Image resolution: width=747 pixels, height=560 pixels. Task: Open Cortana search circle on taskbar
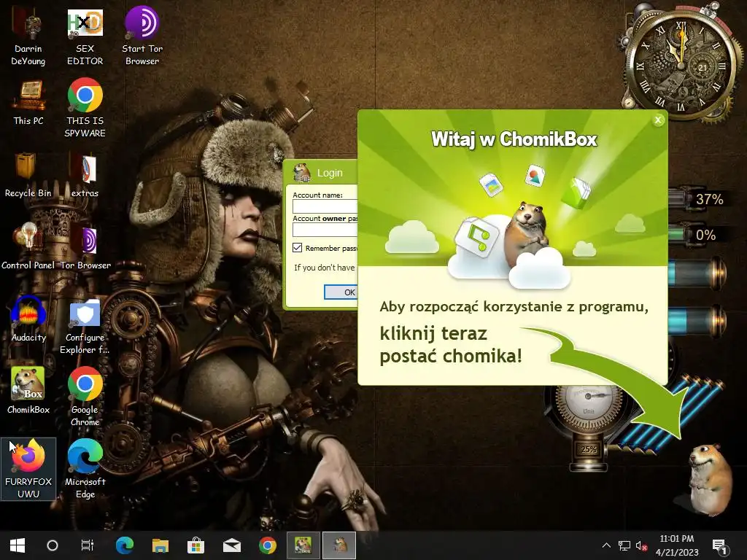tap(53, 545)
